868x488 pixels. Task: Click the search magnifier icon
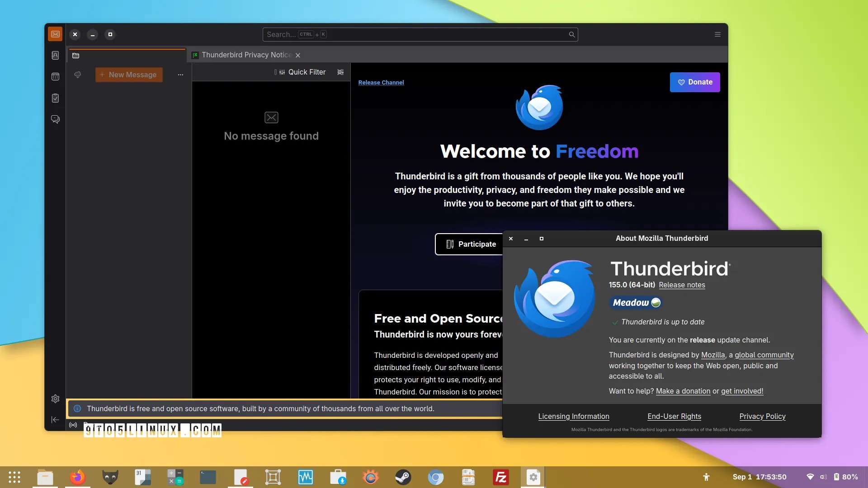tap(571, 34)
